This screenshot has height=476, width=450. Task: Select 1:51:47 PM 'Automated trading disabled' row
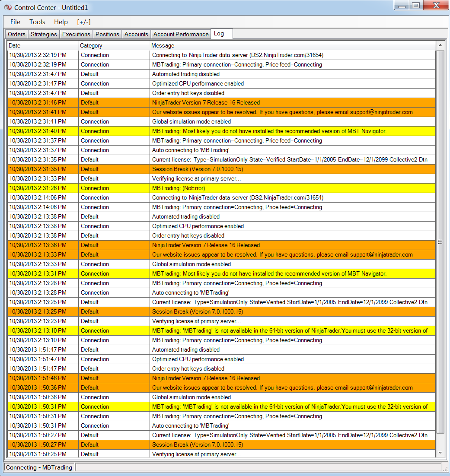coord(221,349)
